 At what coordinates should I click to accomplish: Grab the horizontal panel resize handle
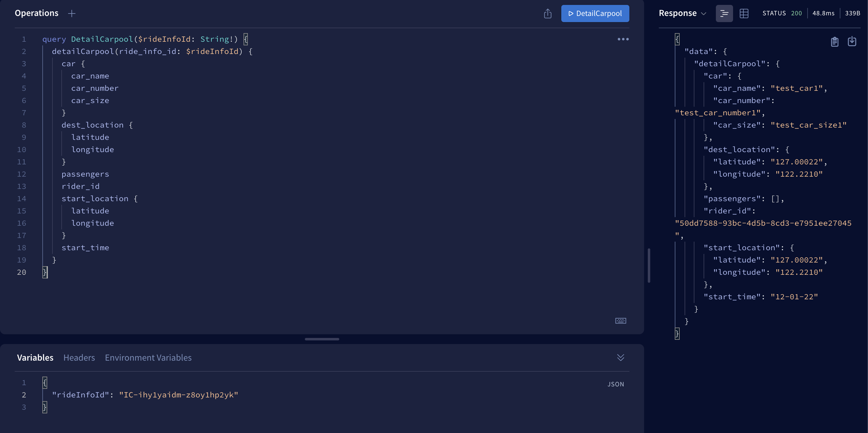[x=322, y=339]
